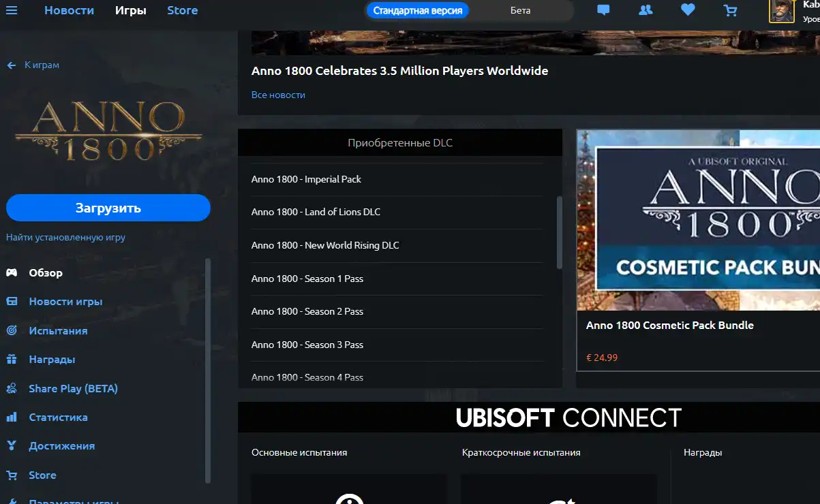820x504 pixels.
Task: Click the Найти установленную игру link
Action: (x=65, y=238)
